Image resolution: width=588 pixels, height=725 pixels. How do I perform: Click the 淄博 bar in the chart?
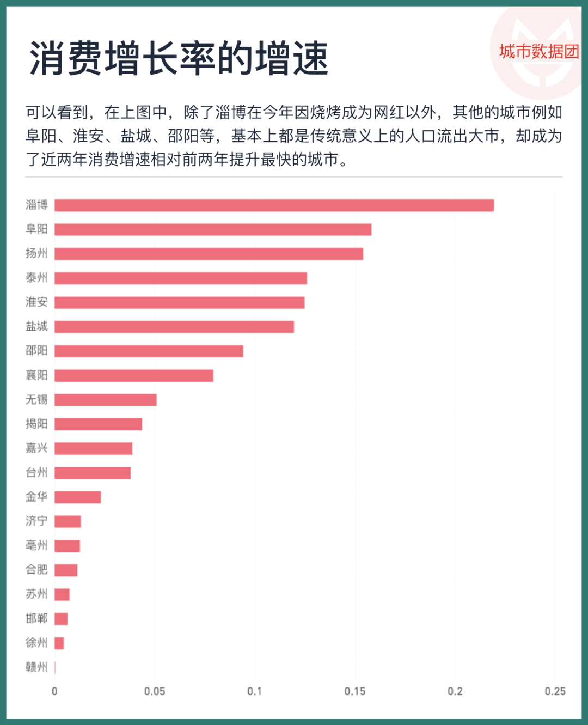(x=274, y=205)
